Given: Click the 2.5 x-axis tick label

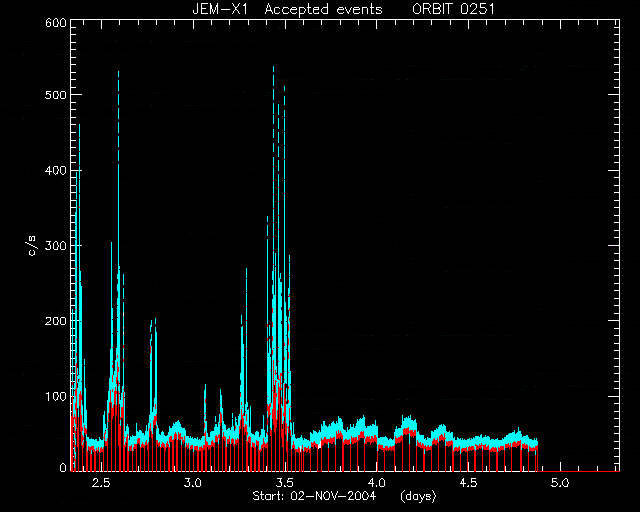Looking at the screenshot, I should coord(101,483).
